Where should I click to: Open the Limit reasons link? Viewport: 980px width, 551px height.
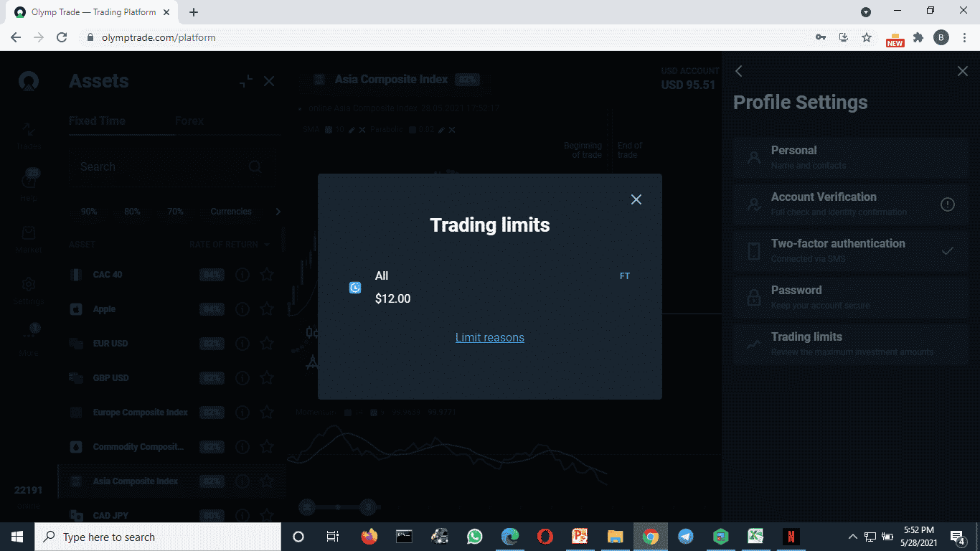coord(490,337)
